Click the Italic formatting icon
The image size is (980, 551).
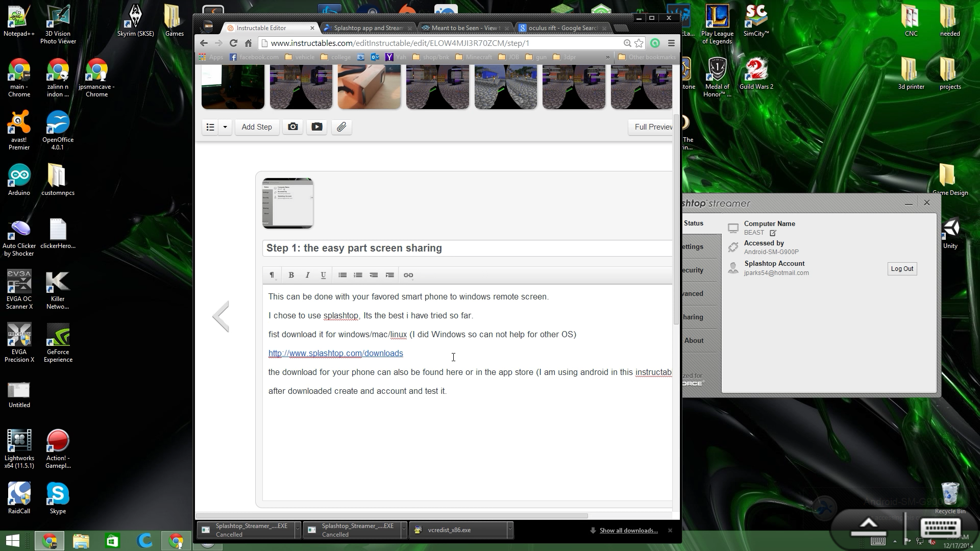307,274
